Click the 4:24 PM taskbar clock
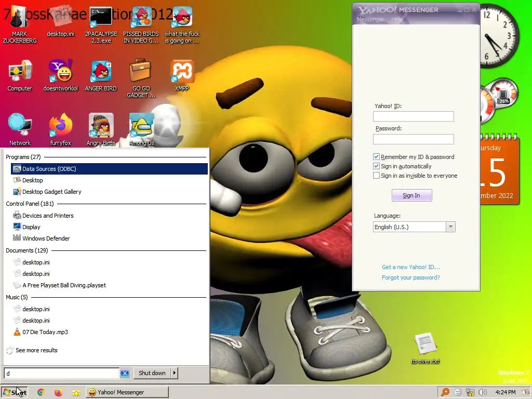Viewport: 532px width, 399px height. [505, 392]
